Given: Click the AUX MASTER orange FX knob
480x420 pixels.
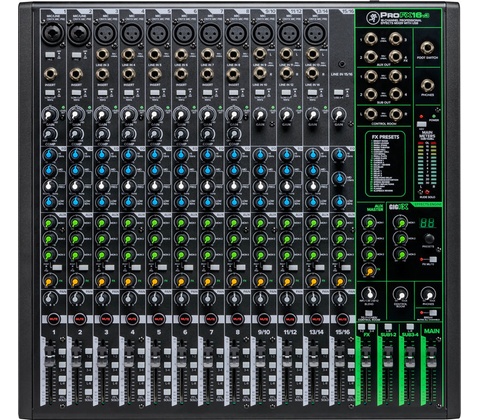Looking at the screenshot, I should [369, 271].
